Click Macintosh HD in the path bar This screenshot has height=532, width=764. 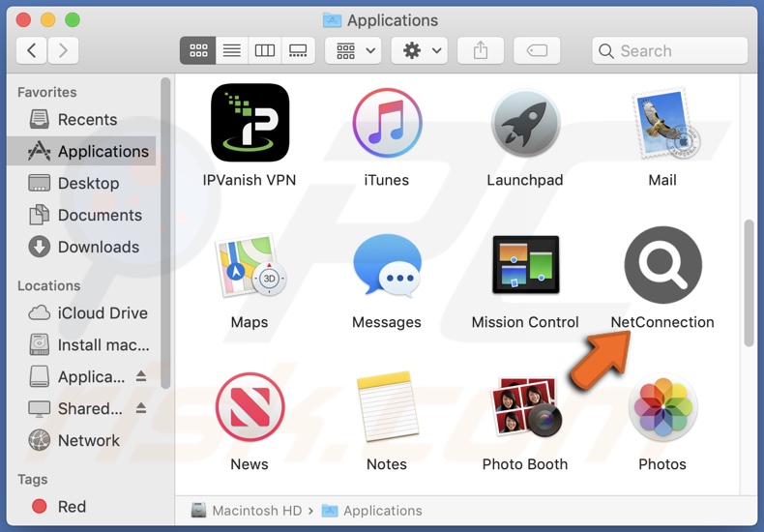click(x=246, y=511)
